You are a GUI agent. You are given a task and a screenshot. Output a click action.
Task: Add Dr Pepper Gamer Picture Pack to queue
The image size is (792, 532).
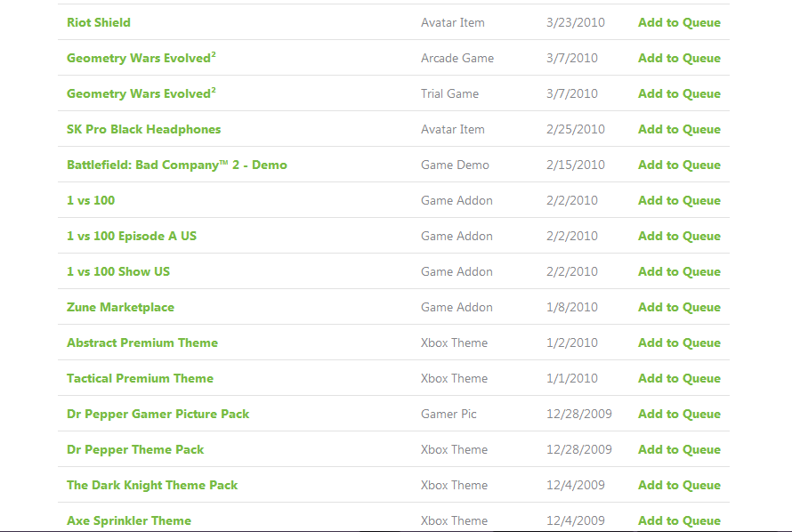click(x=679, y=414)
